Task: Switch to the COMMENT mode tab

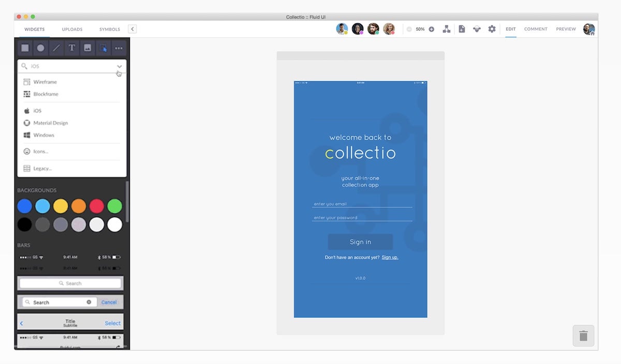Action: pyautogui.click(x=536, y=29)
